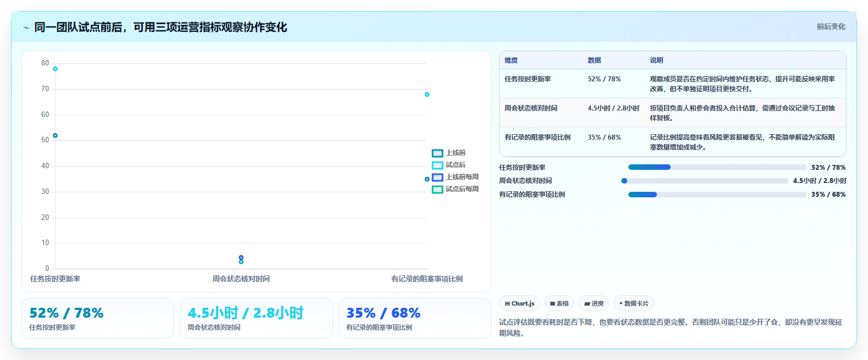Viewport: 868px width, 360px height.
Task: Click 35% / 68% value beside the progress bar
Action: click(x=828, y=195)
